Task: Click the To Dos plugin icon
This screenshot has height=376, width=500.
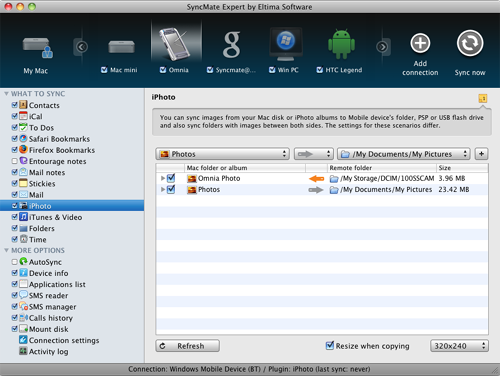Action: [23, 127]
